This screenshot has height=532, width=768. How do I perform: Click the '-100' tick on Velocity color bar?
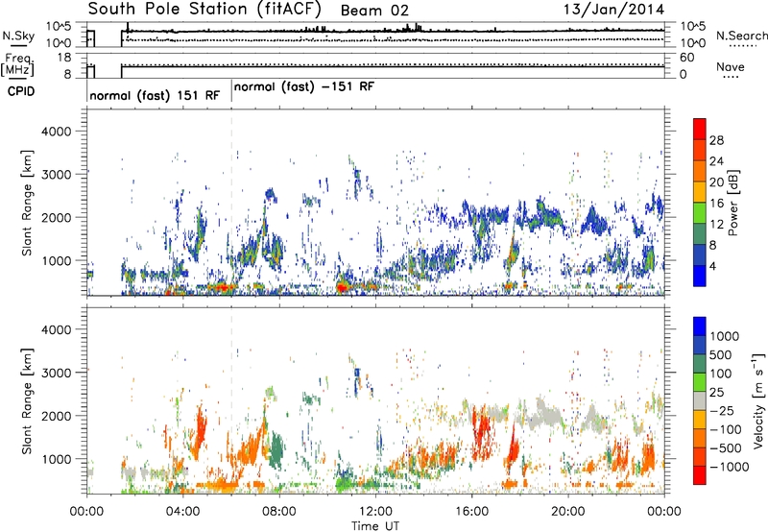point(726,429)
